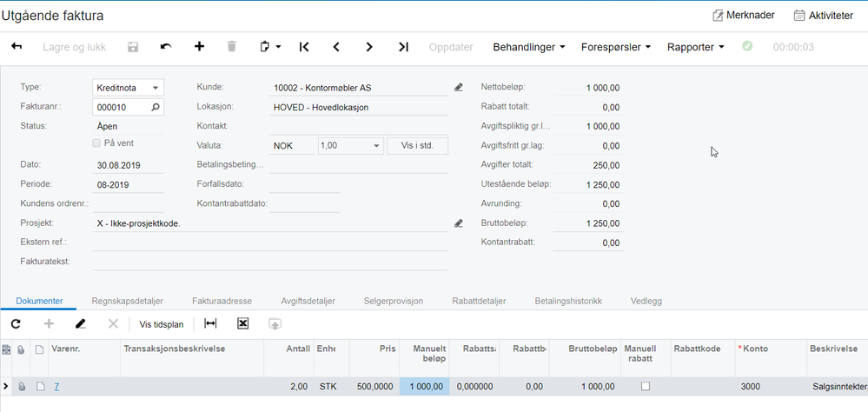Open Merknader notes
Viewport: 868px width, 412px height.
(744, 16)
